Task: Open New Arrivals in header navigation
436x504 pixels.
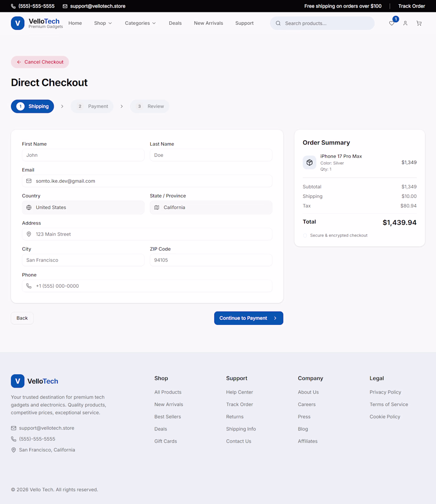Action: coord(208,23)
